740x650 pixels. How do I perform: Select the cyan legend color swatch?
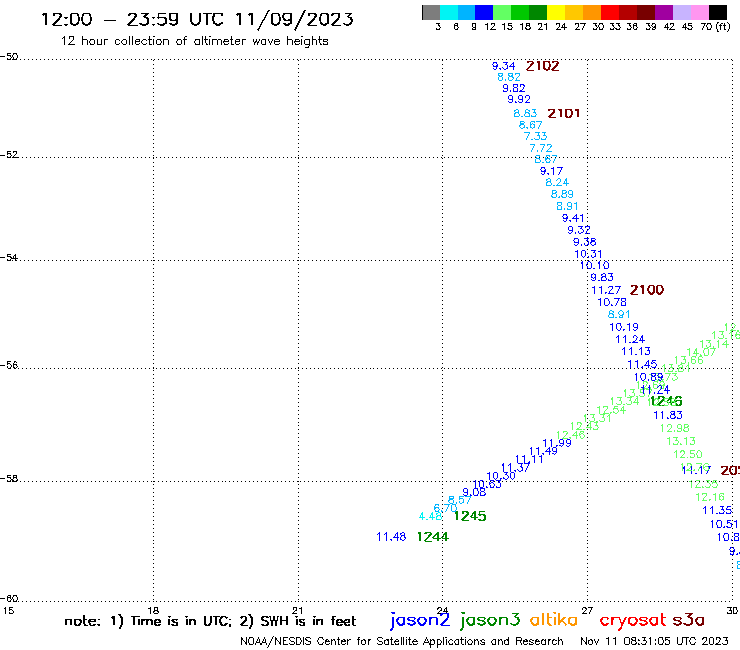pyautogui.click(x=449, y=12)
